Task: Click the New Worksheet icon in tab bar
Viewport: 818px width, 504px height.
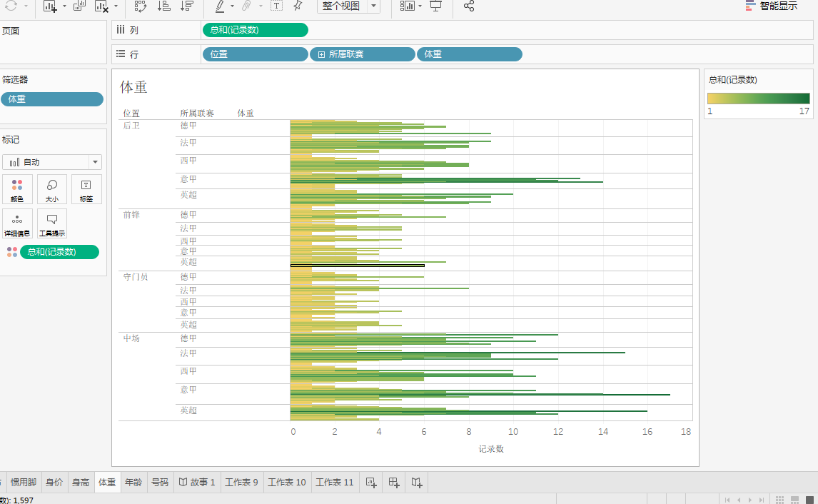Action: (371, 483)
